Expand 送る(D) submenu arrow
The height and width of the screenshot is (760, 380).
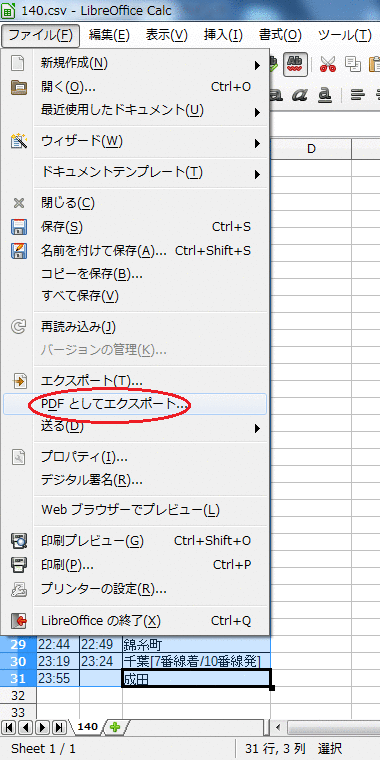coord(257,428)
